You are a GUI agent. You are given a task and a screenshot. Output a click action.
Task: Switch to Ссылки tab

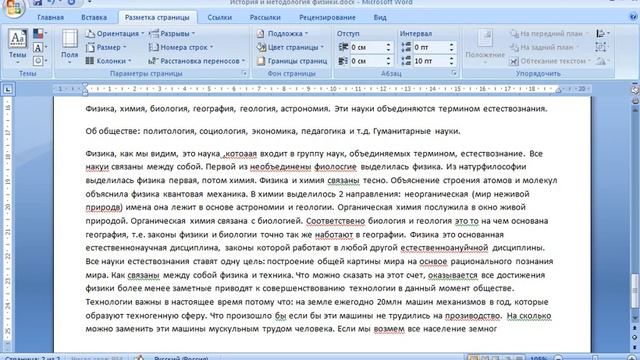pos(220,18)
